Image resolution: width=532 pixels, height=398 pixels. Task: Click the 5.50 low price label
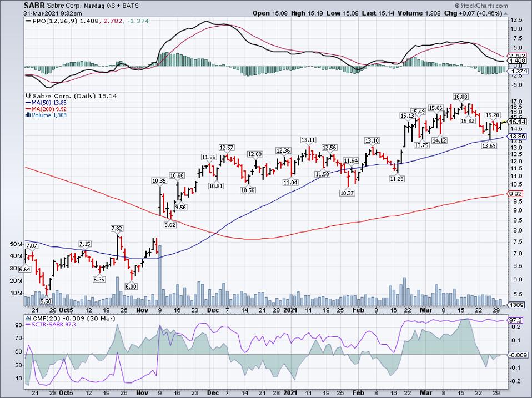[x=46, y=301]
